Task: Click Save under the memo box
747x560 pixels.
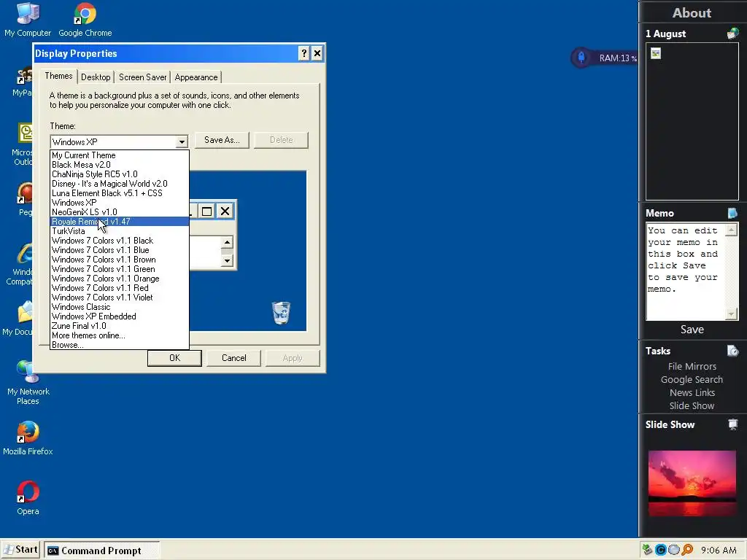Action: click(x=692, y=330)
